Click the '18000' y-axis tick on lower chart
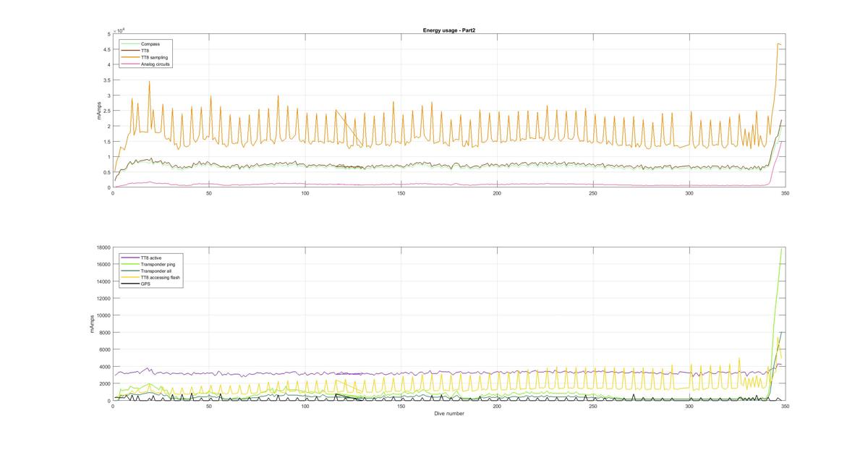 tap(103, 247)
